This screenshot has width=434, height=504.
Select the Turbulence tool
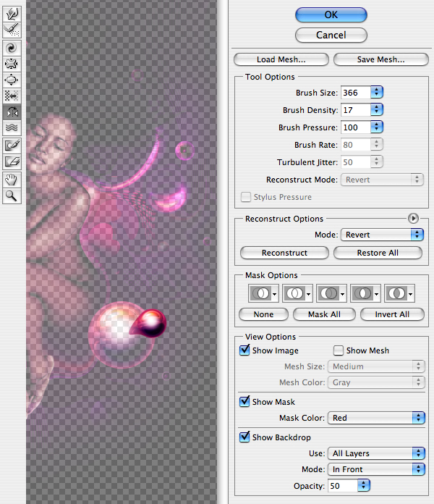tap(12, 127)
